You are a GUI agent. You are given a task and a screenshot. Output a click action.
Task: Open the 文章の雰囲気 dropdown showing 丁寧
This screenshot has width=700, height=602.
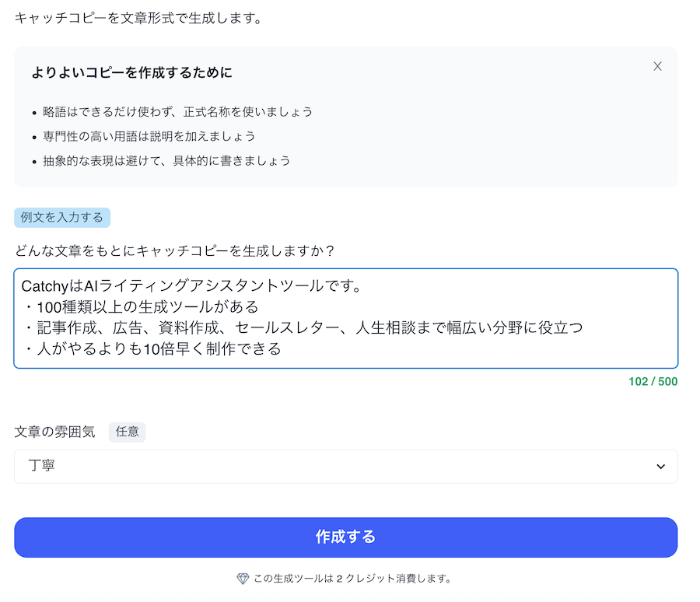[346, 466]
